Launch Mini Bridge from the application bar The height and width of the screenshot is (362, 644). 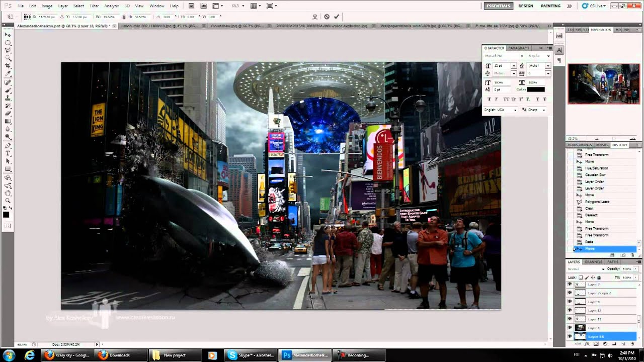click(x=203, y=6)
